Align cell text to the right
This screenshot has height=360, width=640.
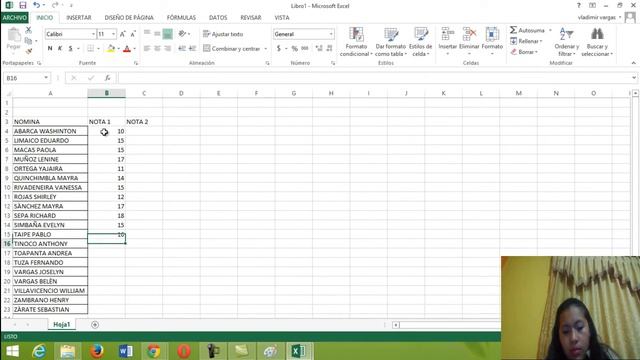(x=167, y=49)
